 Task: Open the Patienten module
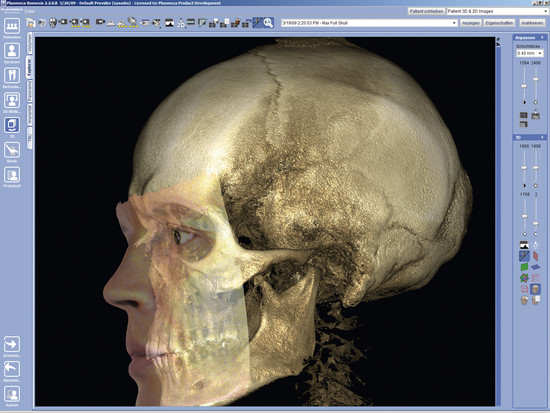pos(12,26)
